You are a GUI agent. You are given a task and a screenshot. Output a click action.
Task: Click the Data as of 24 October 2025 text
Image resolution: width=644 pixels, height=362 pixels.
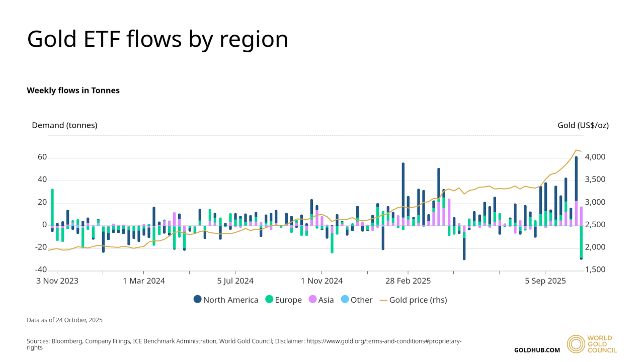tap(64, 320)
